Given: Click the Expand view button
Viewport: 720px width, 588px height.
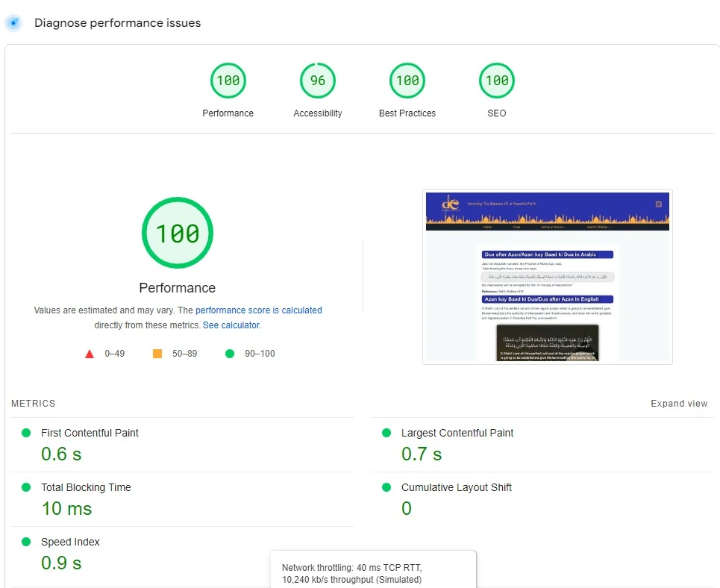Looking at the screenshot, I should [x=679, y=404].
